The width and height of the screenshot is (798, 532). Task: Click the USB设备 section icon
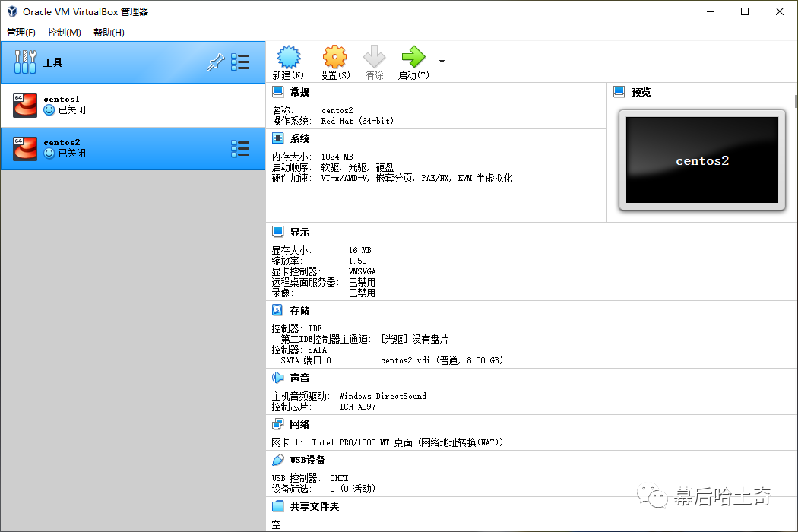278,460
